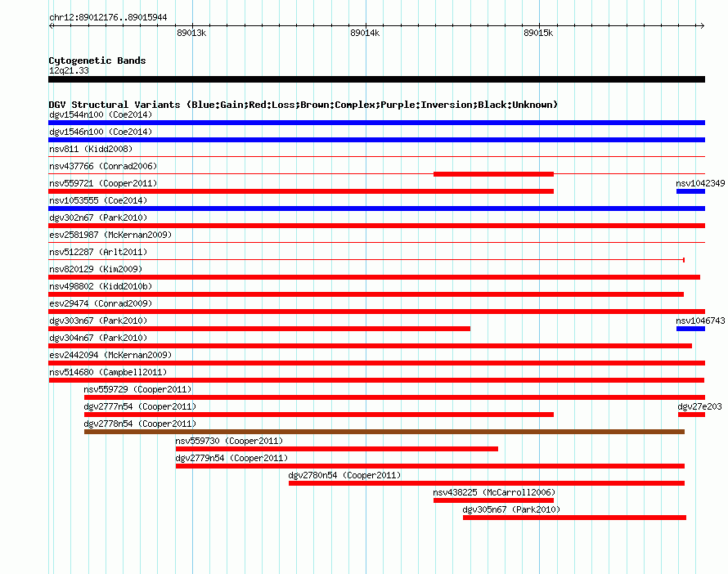Click the dgv2777n54 (Cooper2011) label
The image size is (728, 574).
point(140,406)
